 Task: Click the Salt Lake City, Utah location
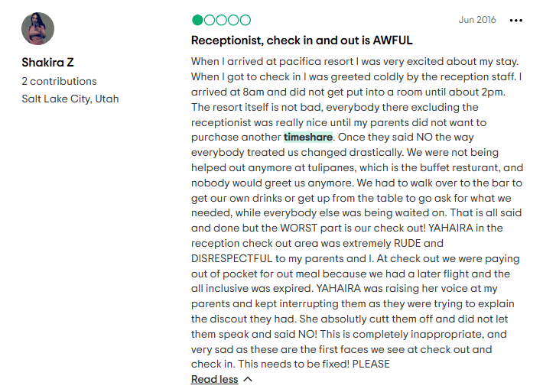(x=70, y=99)
